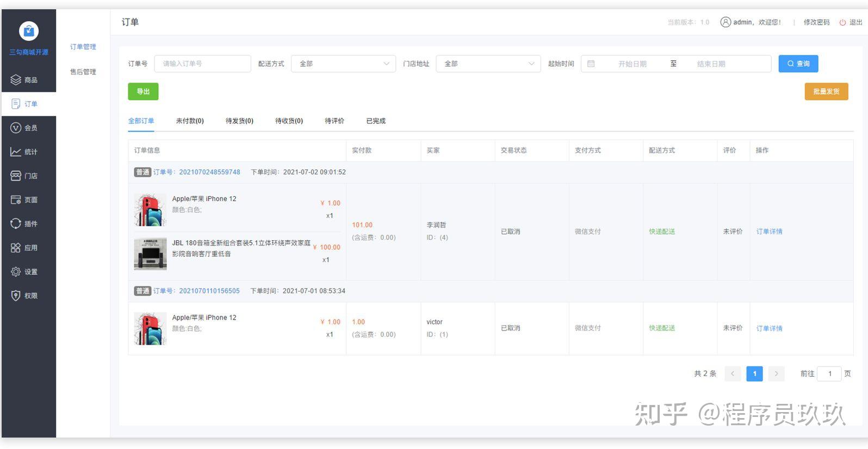Viewport: 868px width, 449px height.
Task: Click 当前版本: 1.0 text
Action: pyautogui.click(x=688, y=22)
